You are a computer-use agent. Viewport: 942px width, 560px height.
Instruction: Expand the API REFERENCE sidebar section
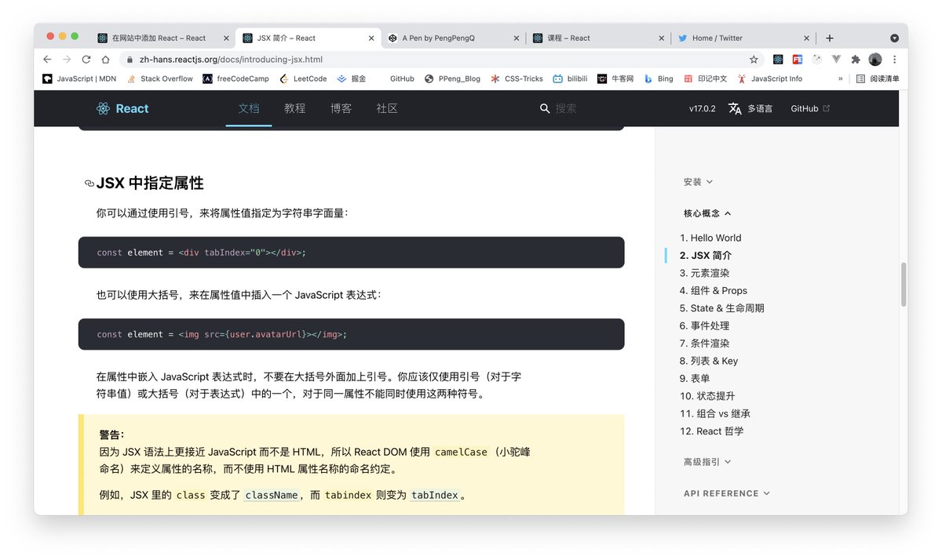click(x=727, y=493)
